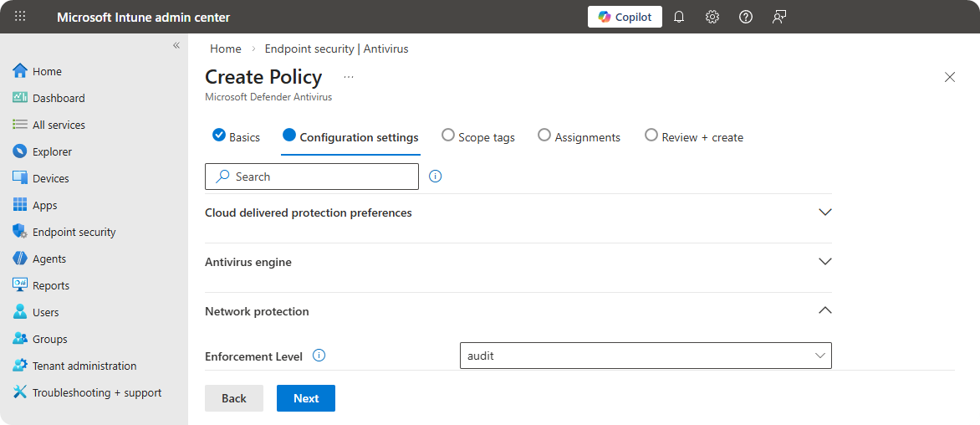Select the Assignments step
980x425 pixels.
point(579,136)
